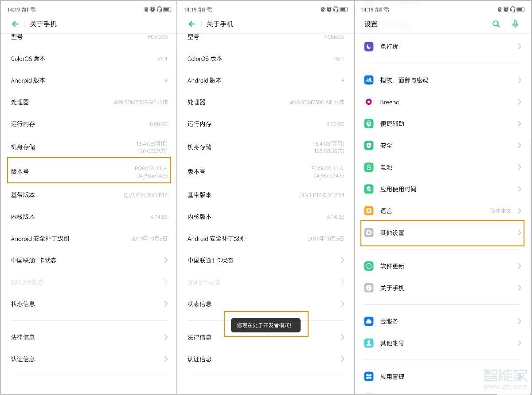
Task: Tap the 云服务 cloud services icon
Action: click(369, 321)
